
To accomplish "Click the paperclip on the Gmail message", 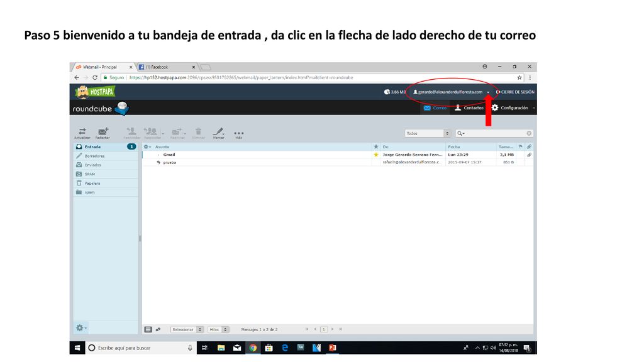I will tap(530, 155).
